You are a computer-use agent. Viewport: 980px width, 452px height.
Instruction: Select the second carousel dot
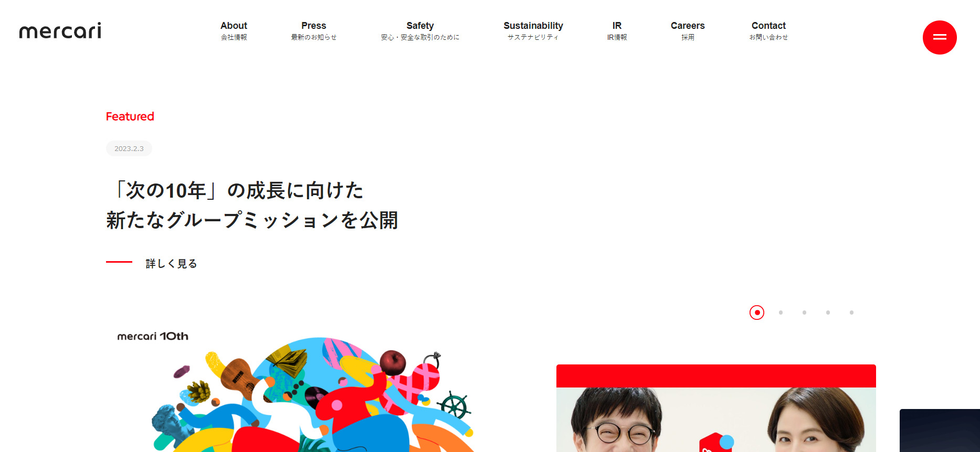pyautogui.click(x=781, y=313)
